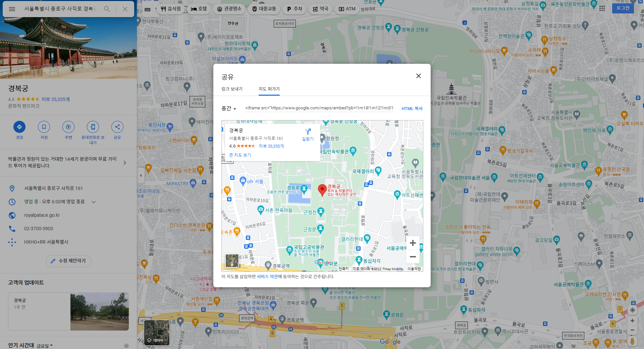Filter by 약국 pharmacy chip
Screen dimensions: 644x349
(x=321, y=9)
